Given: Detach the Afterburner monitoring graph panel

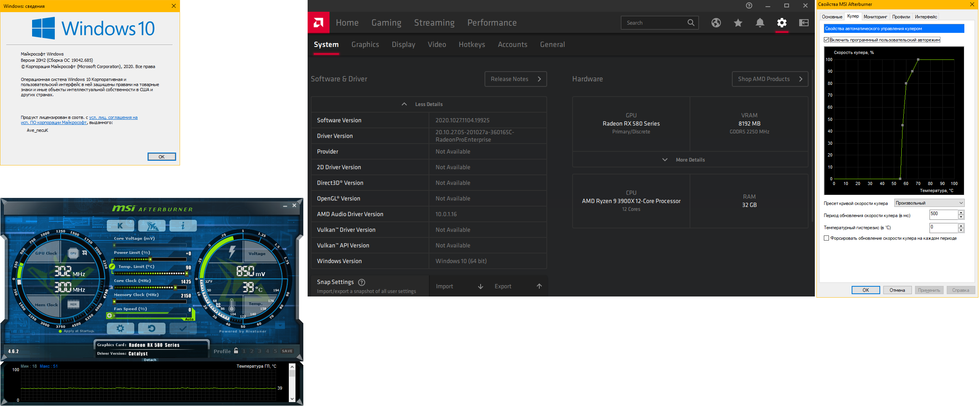Looking at the screenshot, I should coord(150,360).
